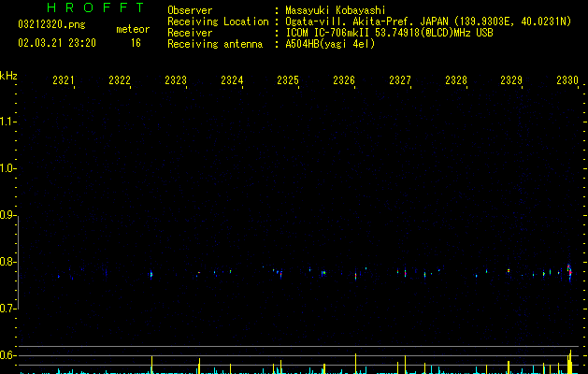Click time marker 2324
Image resolution: width=588 pixels, height=374 pixels.
[232, 80]
